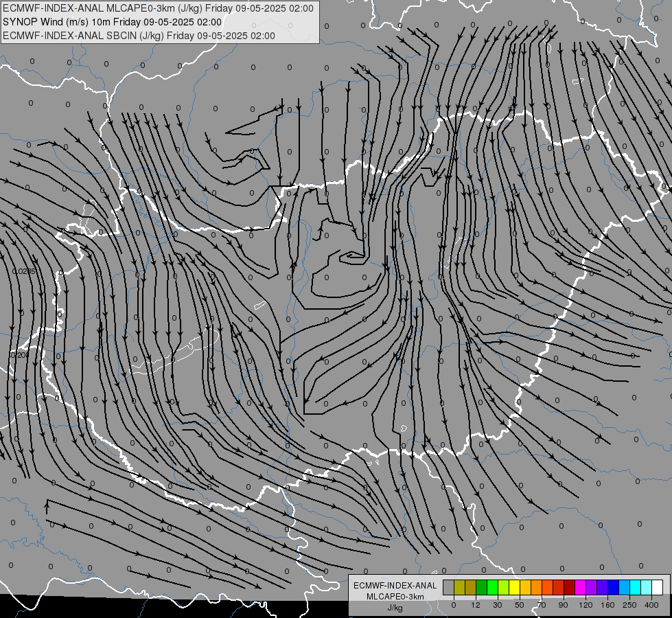Click the olive-yellow legend swatch right of gray
Screen dimensions: 672x618
point(459,587)
